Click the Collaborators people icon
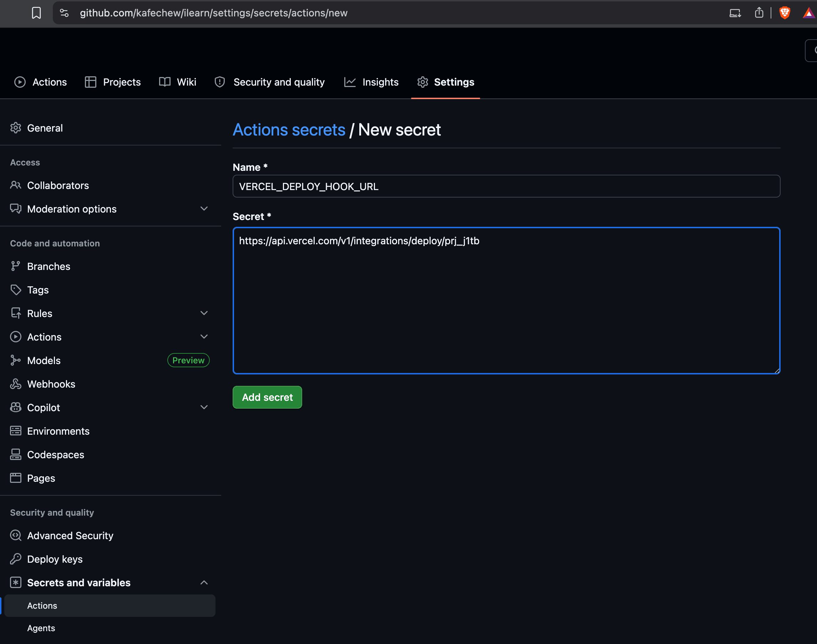 (x=15, y=185)
